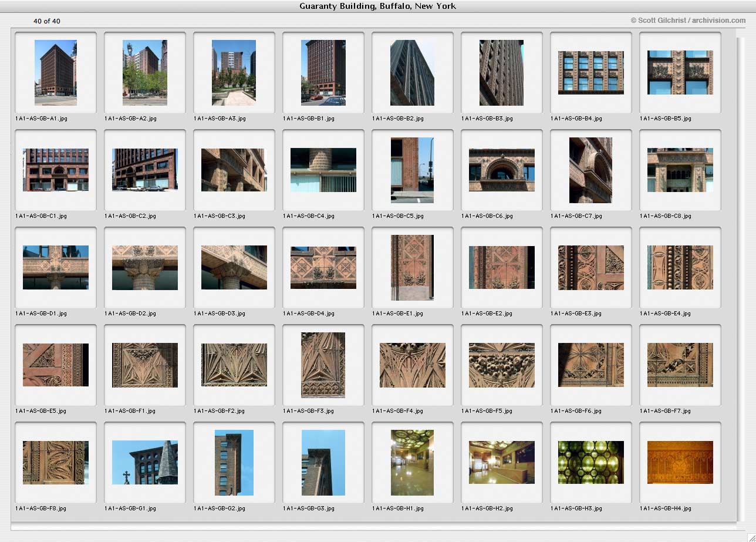Open ornament thumbnail 1A1-AS-GB-F1.jpg
This screenshot has width=756, height=542.
click(x=145, y=365)
